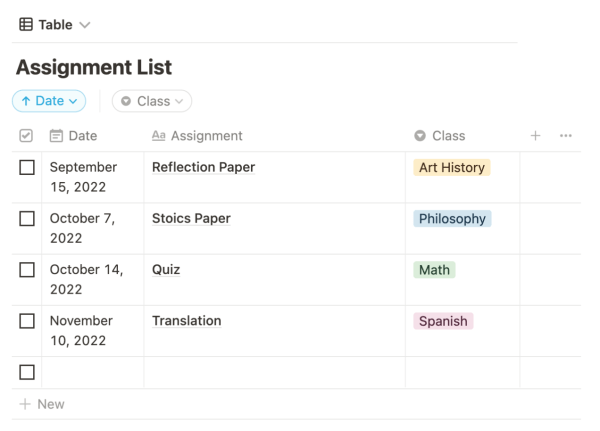600x431 pixels.
Task: Open the Assignment column header menu
Action: 206,136
